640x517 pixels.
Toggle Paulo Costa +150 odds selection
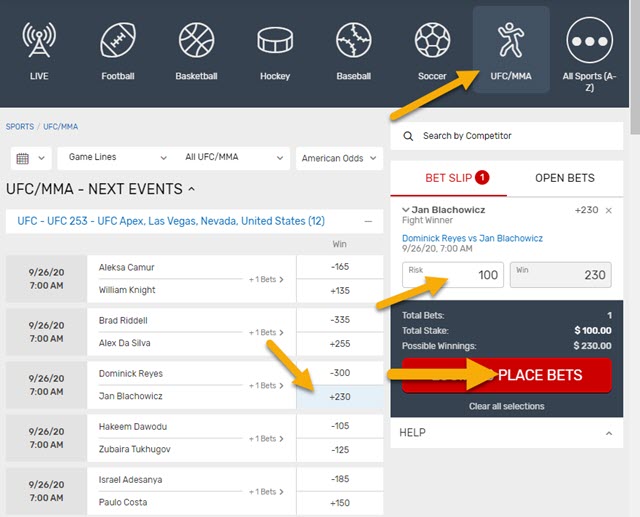[339, 502]
